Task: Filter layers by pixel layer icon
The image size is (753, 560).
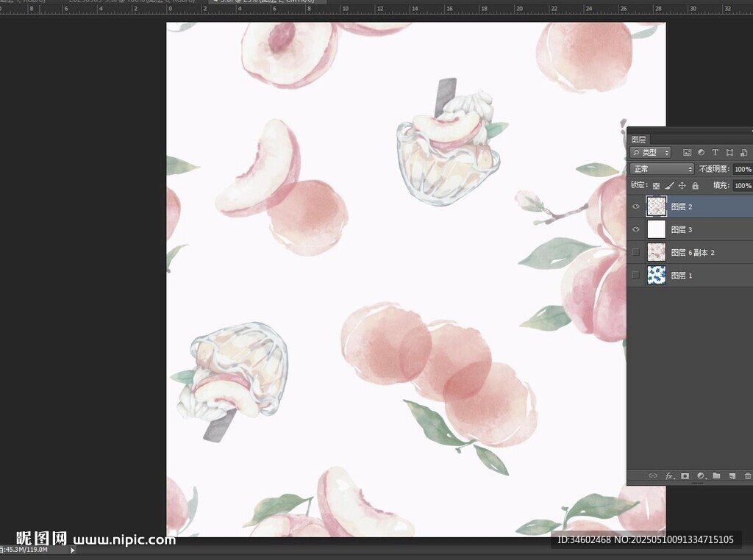Action: (x=688, y=153)
